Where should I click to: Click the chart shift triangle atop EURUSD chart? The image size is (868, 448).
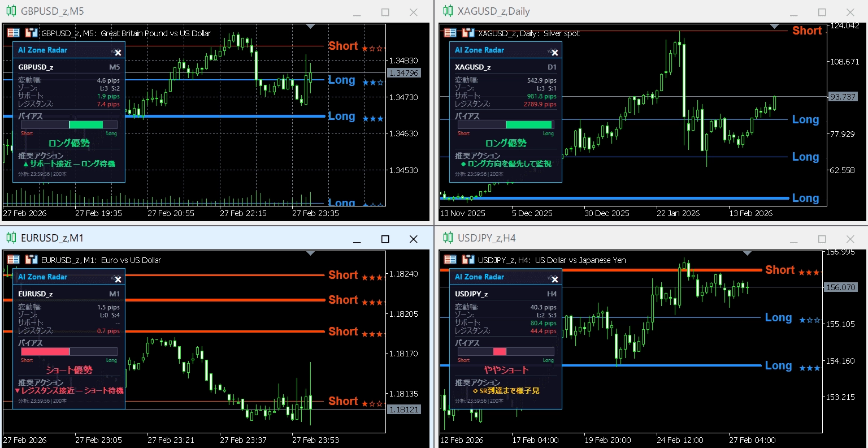point(310,253)
